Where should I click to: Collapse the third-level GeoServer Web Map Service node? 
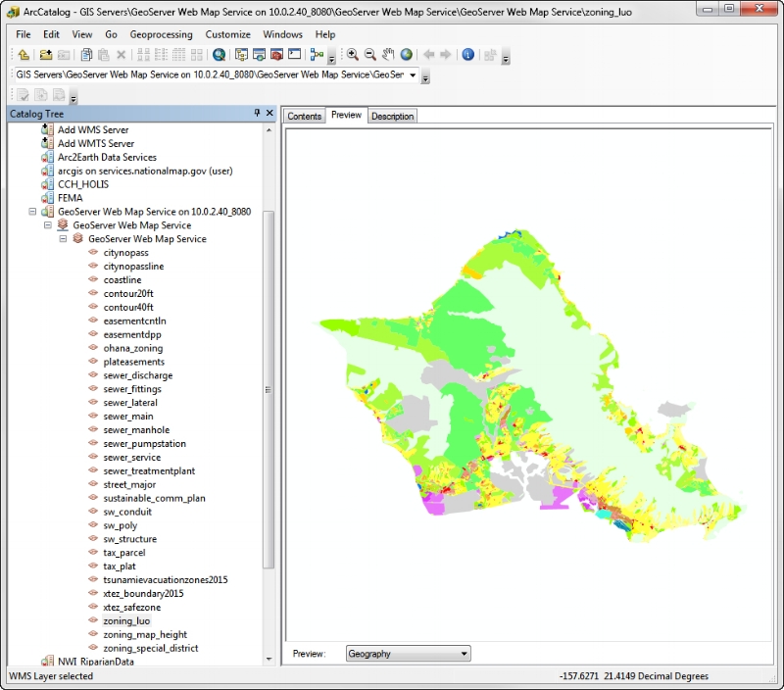point(63,239)
